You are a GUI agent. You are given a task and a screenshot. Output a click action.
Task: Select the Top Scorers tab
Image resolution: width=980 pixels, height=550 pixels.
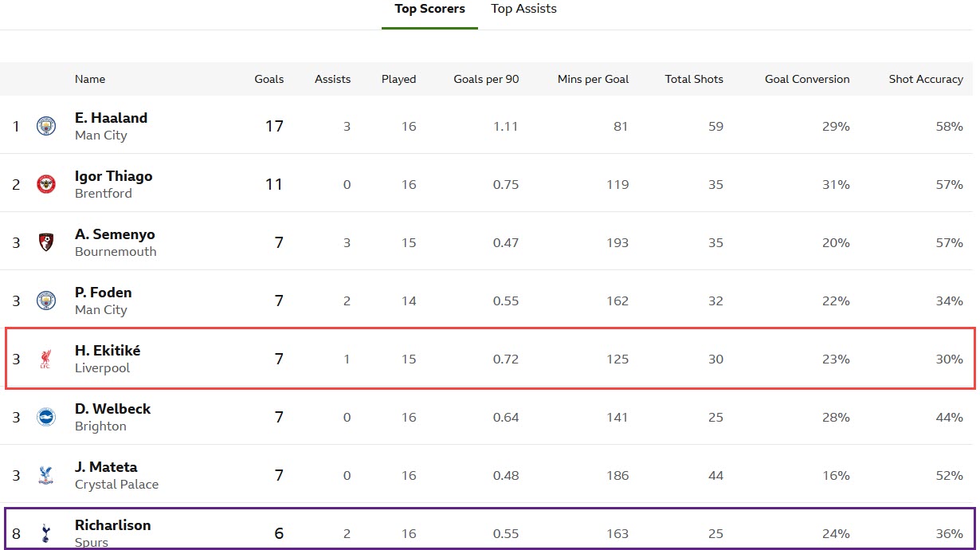(429, 9)
